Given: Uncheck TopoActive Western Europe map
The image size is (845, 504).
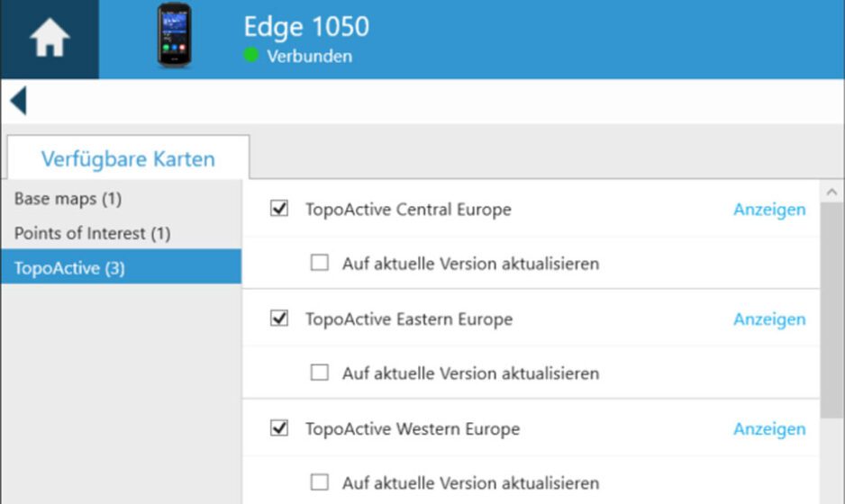Looking at the screenshot, I should point(279,428).
